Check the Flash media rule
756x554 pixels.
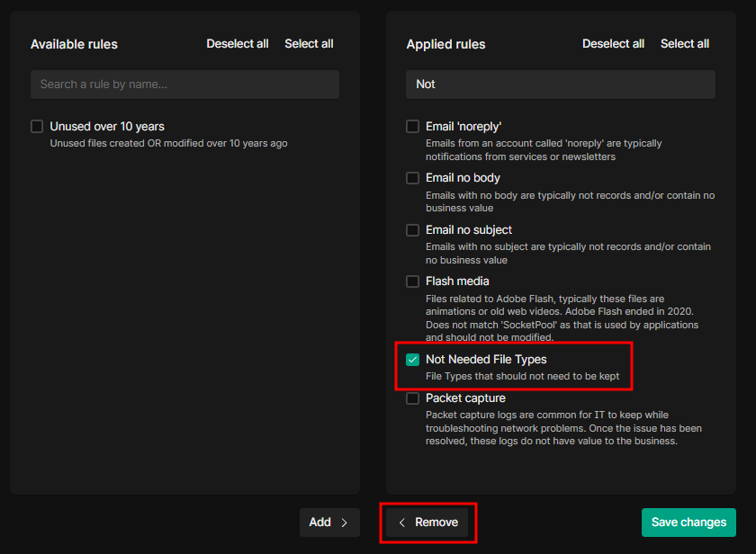[x=413, y=281]
